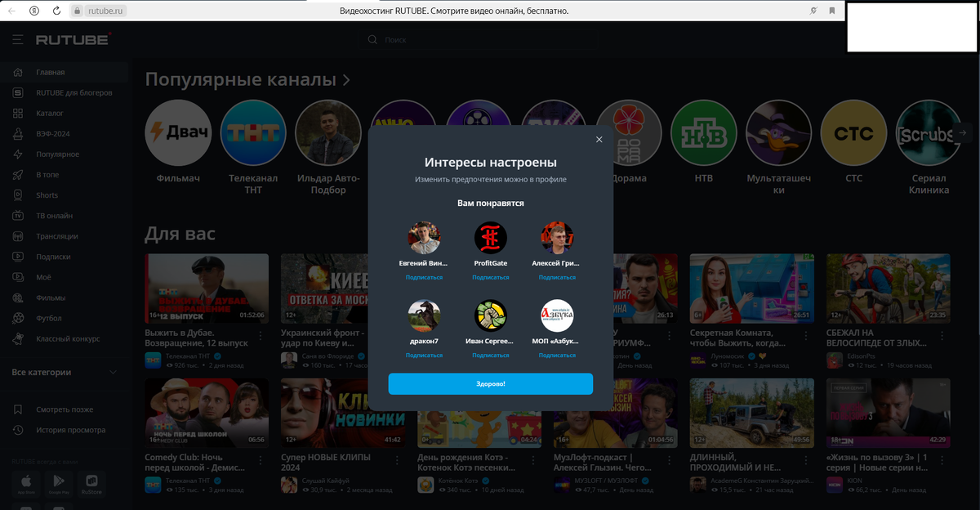Screen dimensions: 980x510
Task: Close the interests dialog with X
Action: (x=599, y=140)
